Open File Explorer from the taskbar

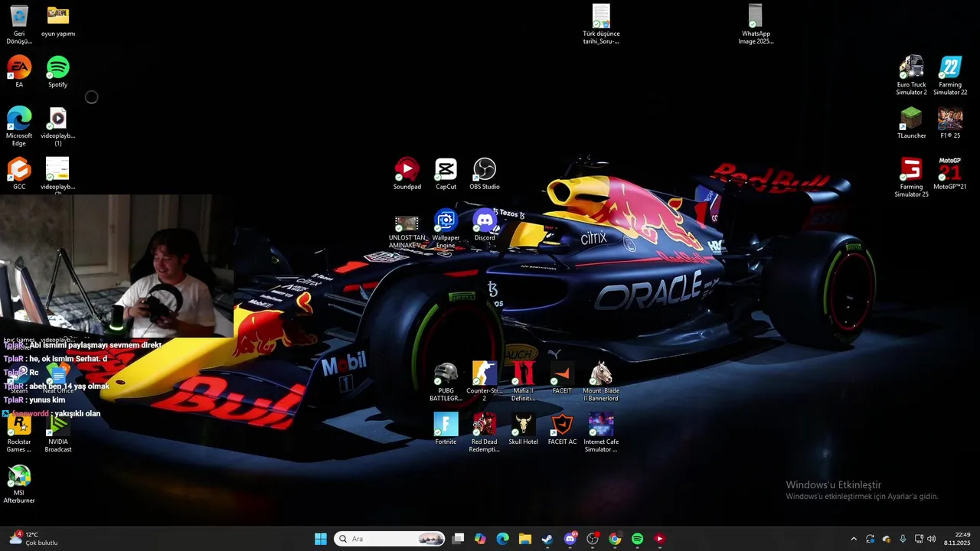coord(524,539)
